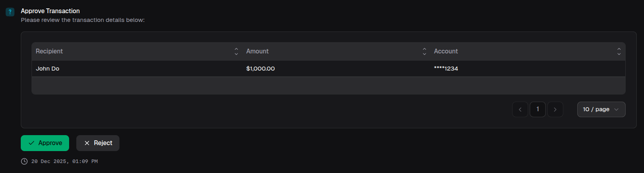Click the 20 Dec 2025 timestamp text
Image resolution: width=644 pixels, height=173 pixels.
coord(64,161)
